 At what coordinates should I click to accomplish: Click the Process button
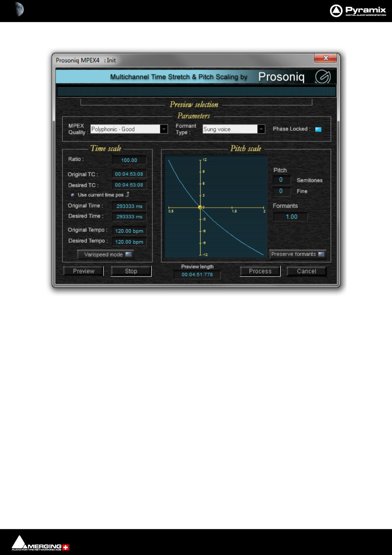[x=260, y=271]
